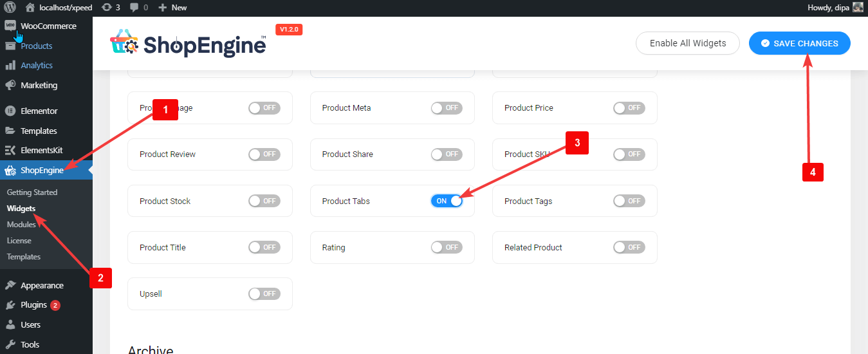
Task: Click the Save Changes button
Action: click(x=800, y=43)
